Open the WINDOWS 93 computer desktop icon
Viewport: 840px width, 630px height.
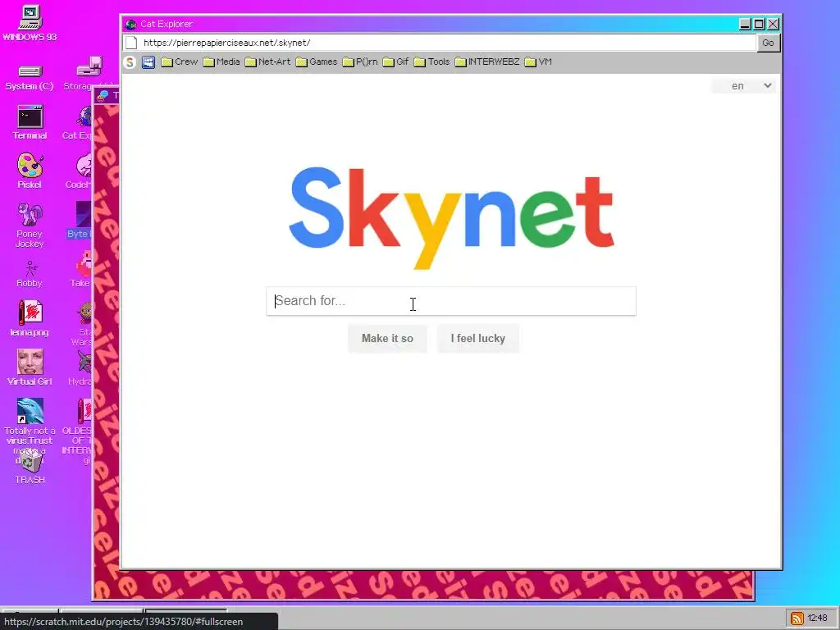click(x=30, y=23)
